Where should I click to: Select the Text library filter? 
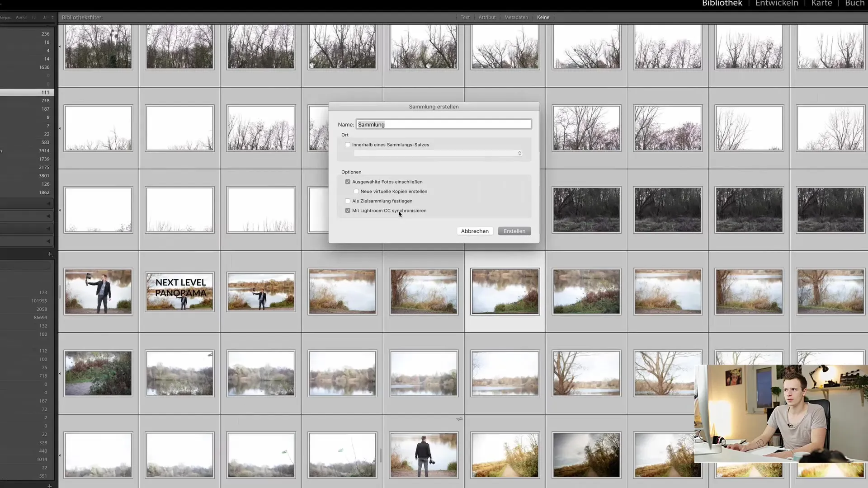(465, 17)
